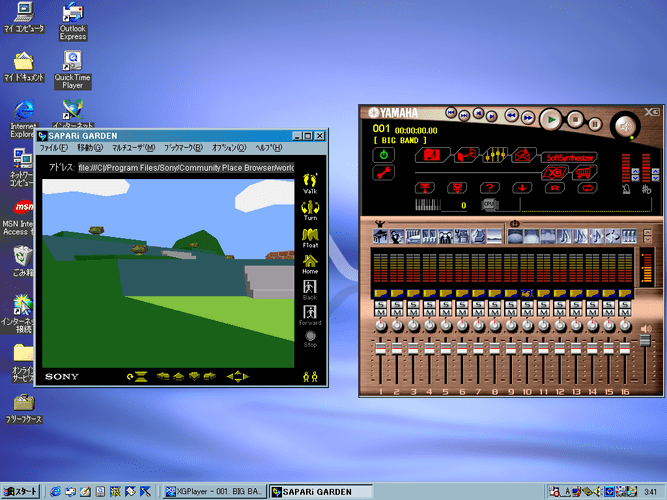The height and width of the screenshot is (500, 667).
Task: Click the SoftSynthesizer button
Action: pos(564,156)
